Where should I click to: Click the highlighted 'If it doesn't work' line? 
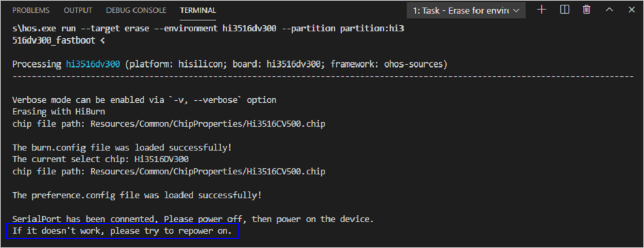(x=122, y=232)
